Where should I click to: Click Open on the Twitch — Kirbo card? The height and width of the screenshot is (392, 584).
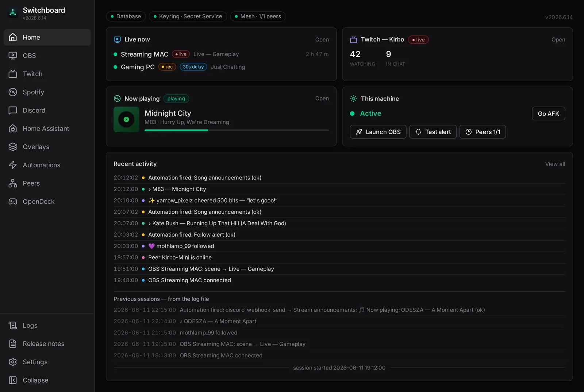[558, 39]
